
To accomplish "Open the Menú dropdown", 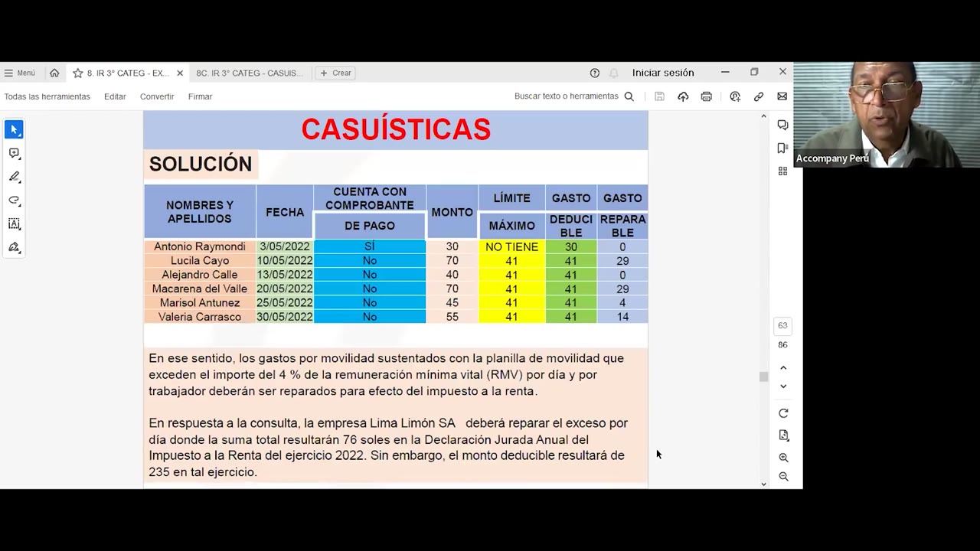I will [21, 73].
